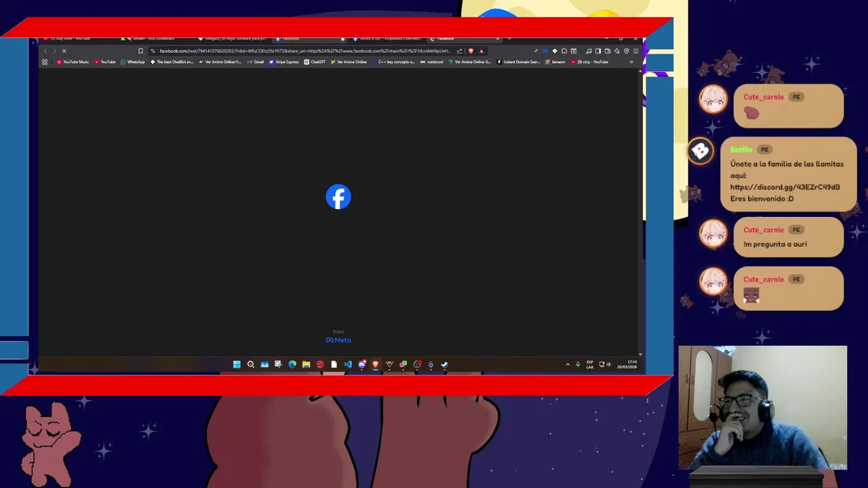Open the YouTube Music bookmark
This screenshot has width=868, height=488.
(x=73, y=62)
